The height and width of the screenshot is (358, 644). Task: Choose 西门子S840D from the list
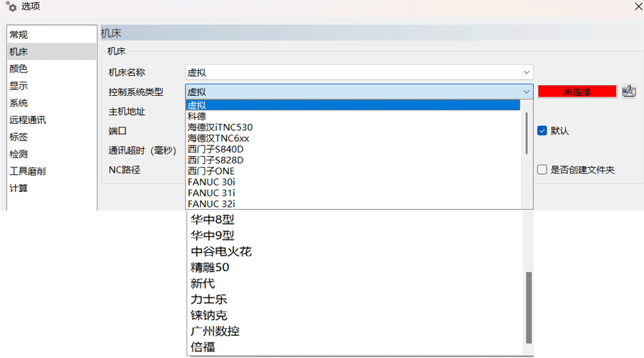353,149
